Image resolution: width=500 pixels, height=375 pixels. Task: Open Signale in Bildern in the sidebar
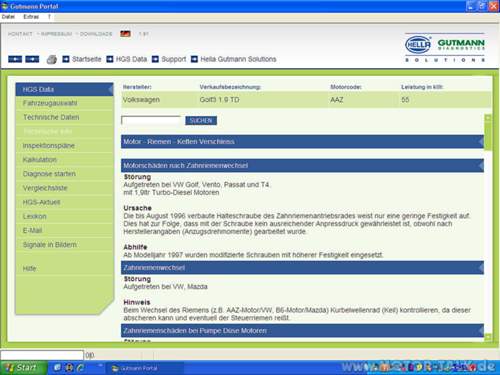pos(64,245)
